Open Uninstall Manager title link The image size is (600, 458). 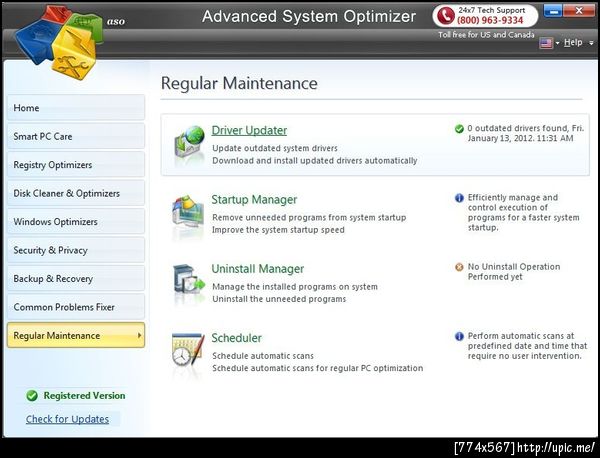point(258,269)
